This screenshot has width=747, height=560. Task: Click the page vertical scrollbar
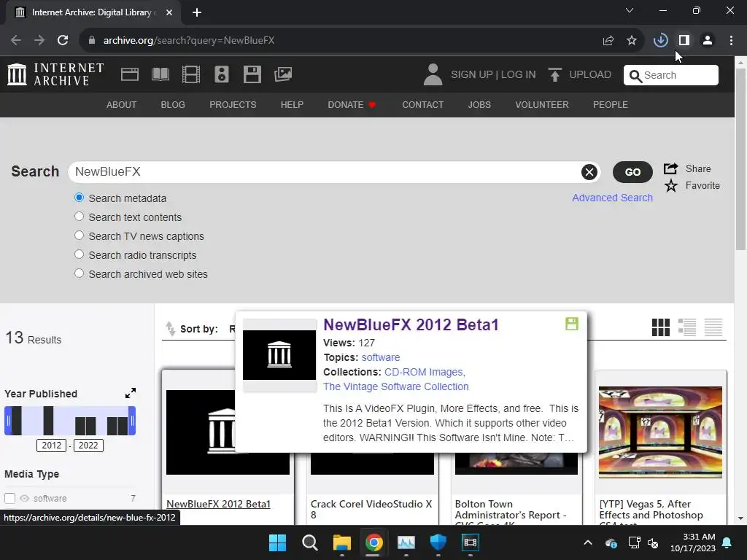[x=740, y=160]
